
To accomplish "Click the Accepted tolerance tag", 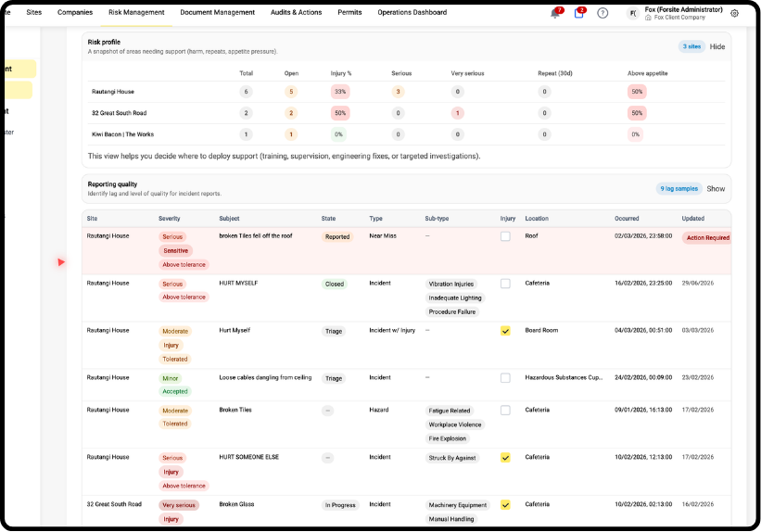I will point(174,391).
